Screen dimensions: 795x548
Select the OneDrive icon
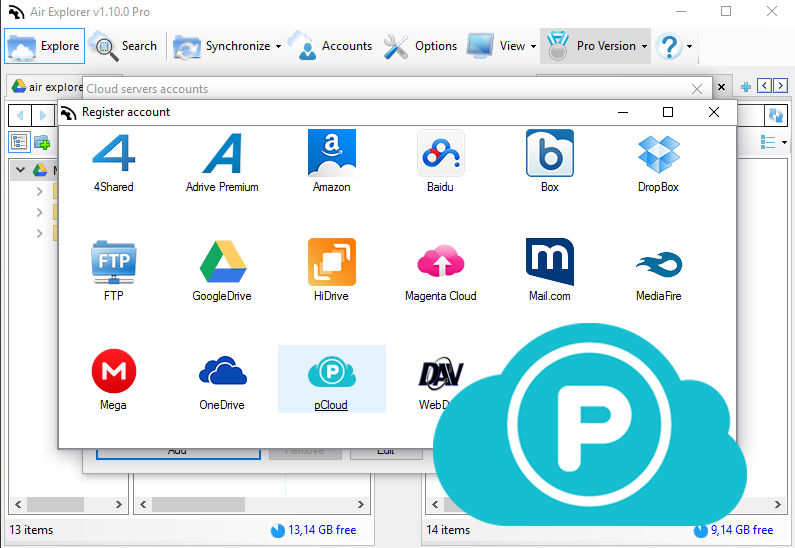(223, 371)
